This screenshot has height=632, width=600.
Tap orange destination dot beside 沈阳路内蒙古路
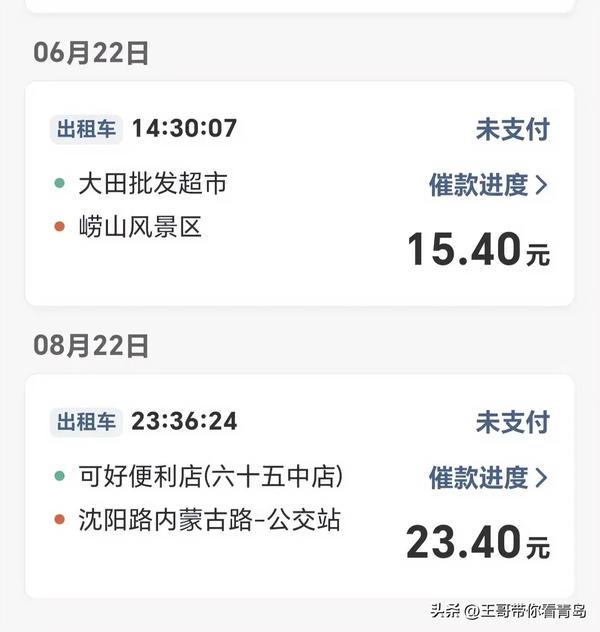(60, 519)
